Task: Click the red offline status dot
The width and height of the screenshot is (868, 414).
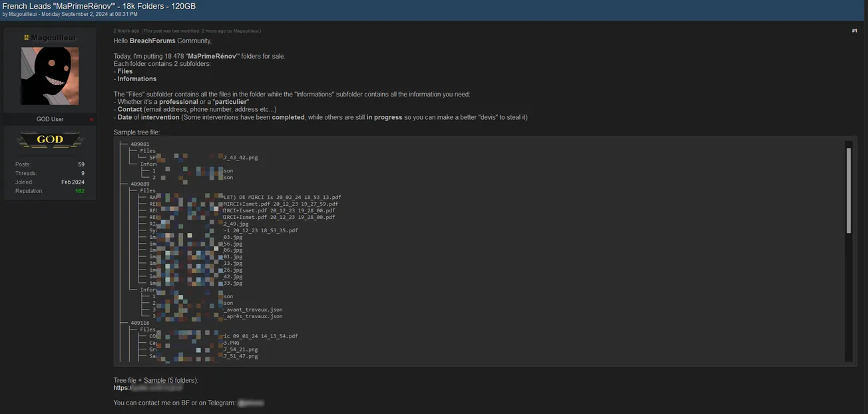Action: (x=92, y=120)
